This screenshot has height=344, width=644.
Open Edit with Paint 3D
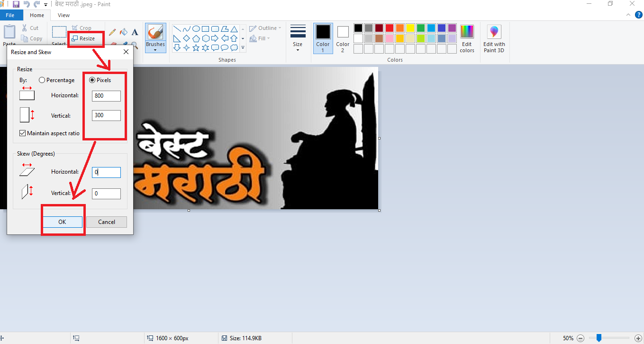click(494, 38)
